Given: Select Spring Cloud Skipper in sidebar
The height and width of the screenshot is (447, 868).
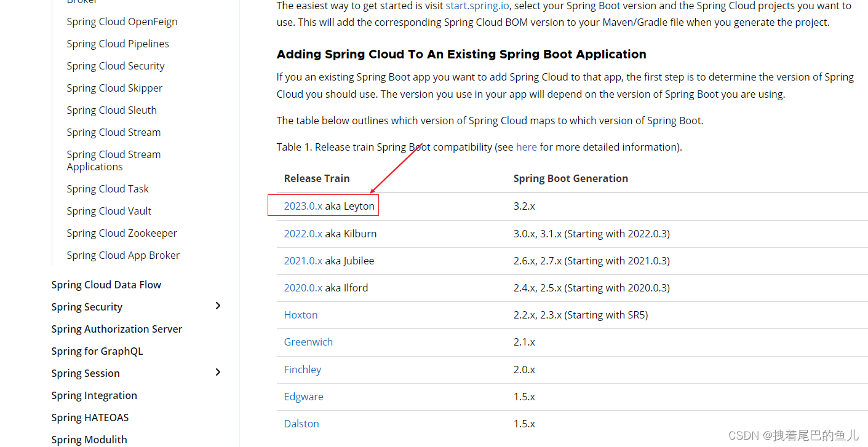Looking at the screenshot, I should click(x=114, y=87).
